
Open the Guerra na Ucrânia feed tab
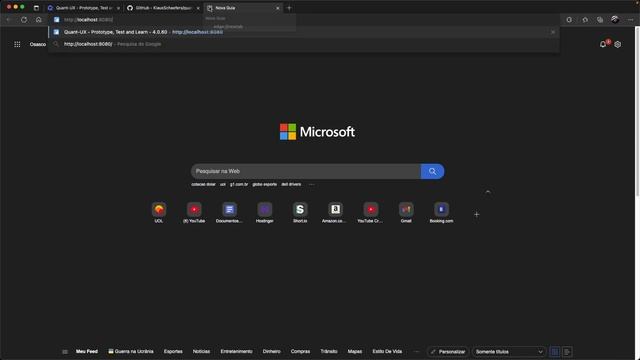[x=131, y=351]
